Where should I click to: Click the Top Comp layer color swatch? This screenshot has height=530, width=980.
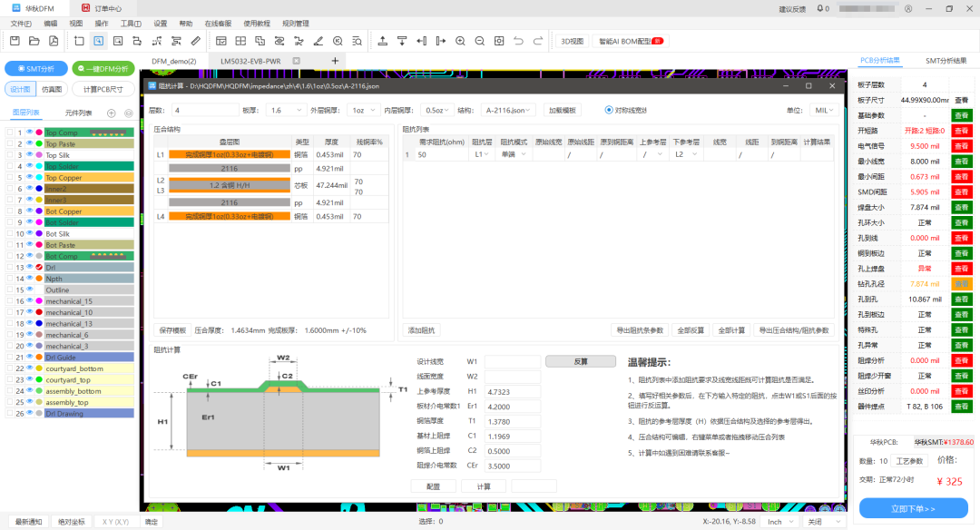(x=39, y=132)
